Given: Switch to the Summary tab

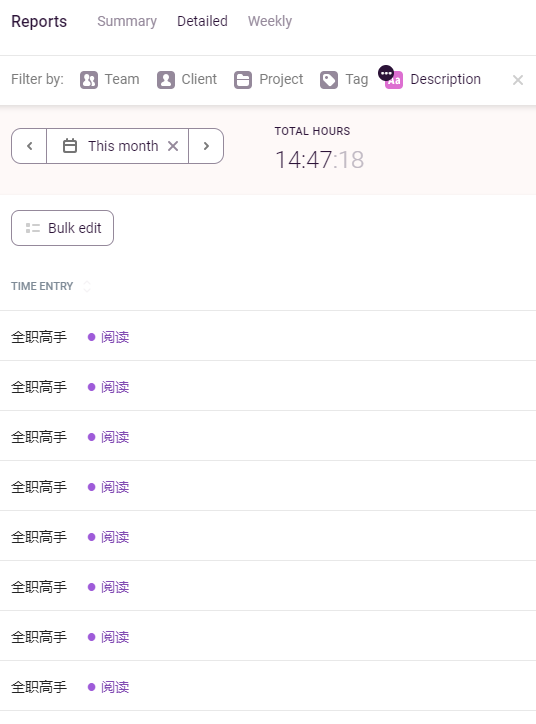Looking at the screenshot, I should [x=127, y=21].
